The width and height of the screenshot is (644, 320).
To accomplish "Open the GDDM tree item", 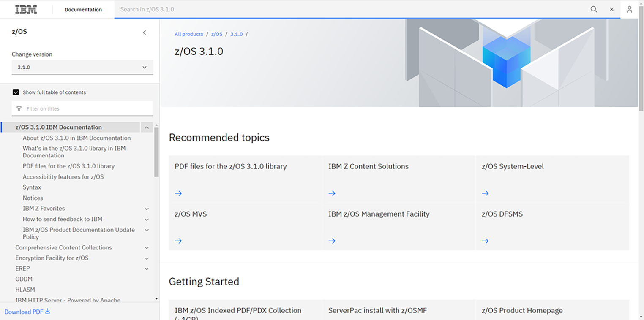I will pos(24,279).
